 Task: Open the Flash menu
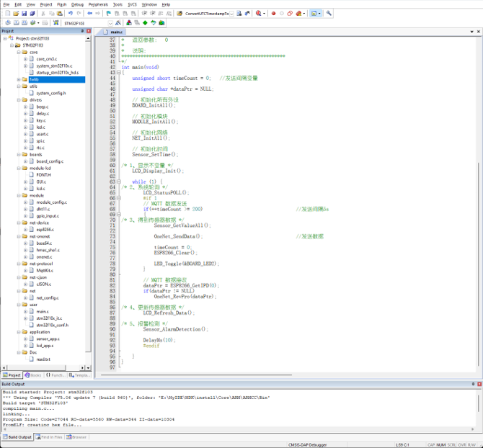pyautogui.click(x=61, y=4)
